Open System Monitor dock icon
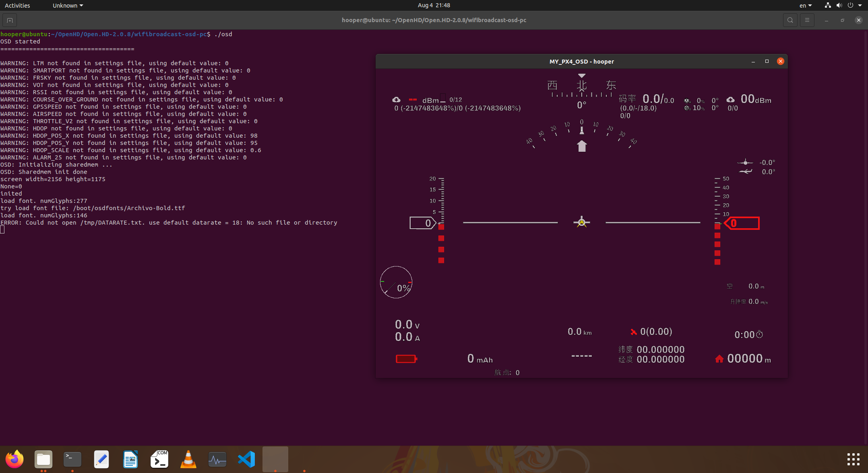Image resolution: width=868 pixels, height=473 pixels. click(x=217, y=459)
